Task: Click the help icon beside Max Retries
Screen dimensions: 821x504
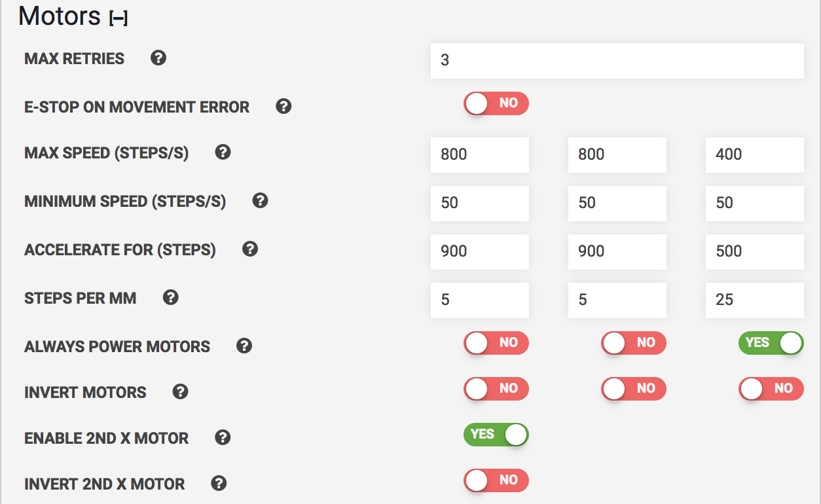Action: pyautogui.click(x=158, y=58)
